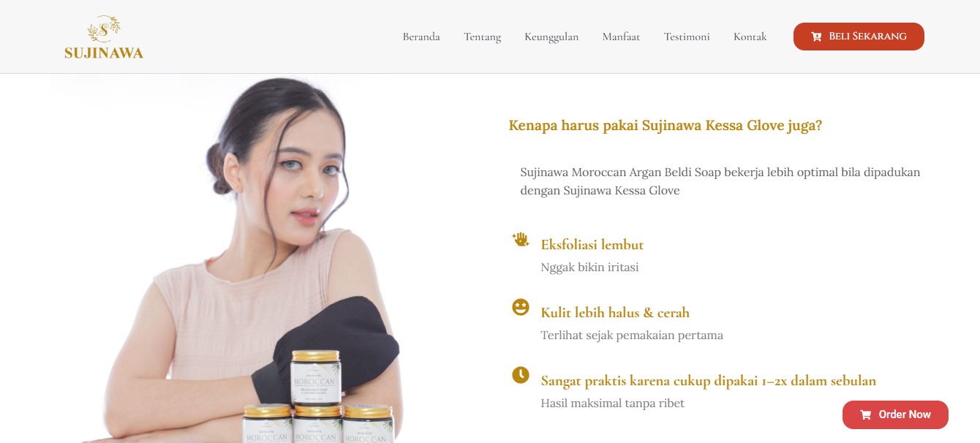Click the Eksfoliasi lembut heading

(592, 244)
